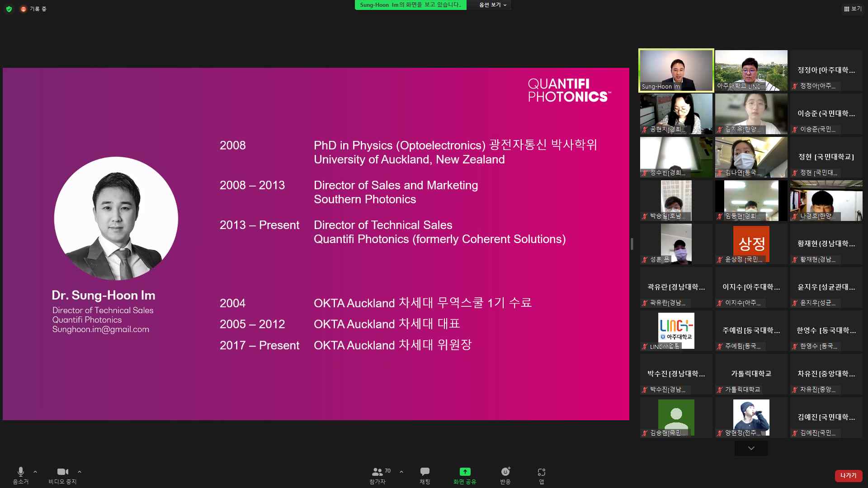Select 양현정 video thumbnail
The image size is (868, 488).
pyautogui.click(x=751, y=418)
